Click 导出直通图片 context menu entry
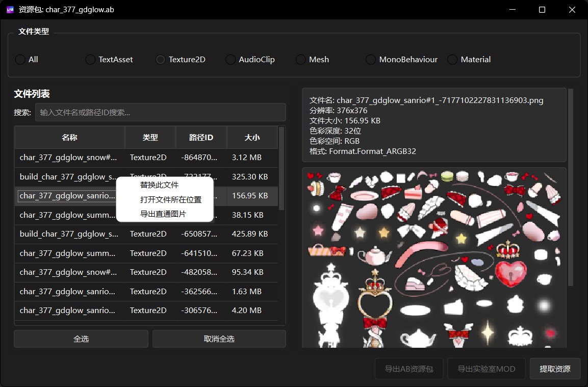 point(163,214)
